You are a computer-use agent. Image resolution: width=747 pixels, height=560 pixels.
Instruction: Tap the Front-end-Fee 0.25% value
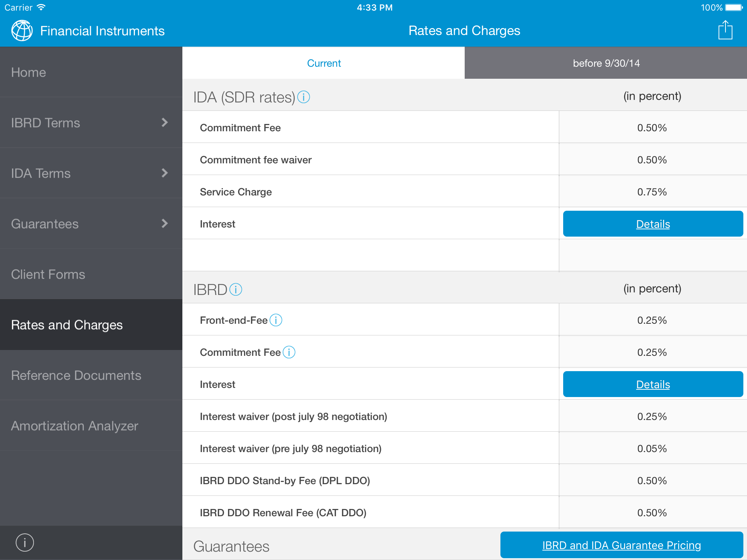click(652, 320)
